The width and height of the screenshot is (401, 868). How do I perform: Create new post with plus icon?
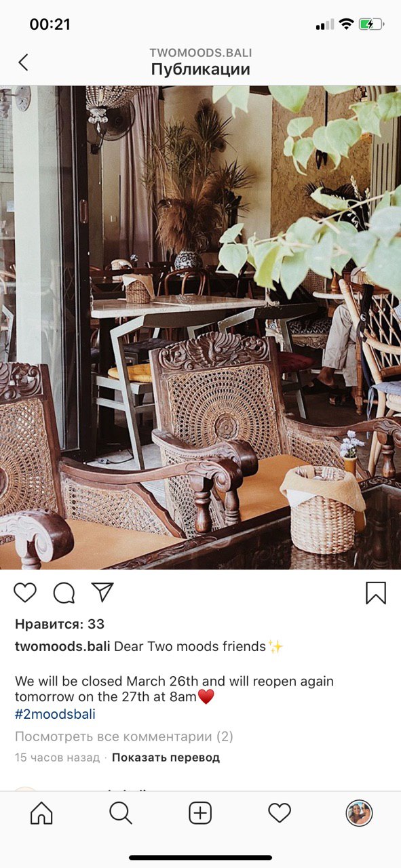pyautogui.click(x=200, y=812)
